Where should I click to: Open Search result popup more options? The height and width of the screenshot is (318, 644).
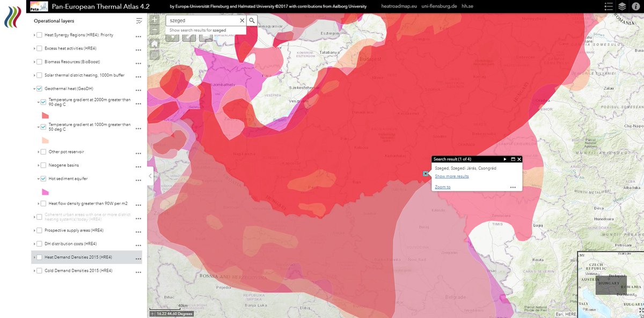(513, 187)
